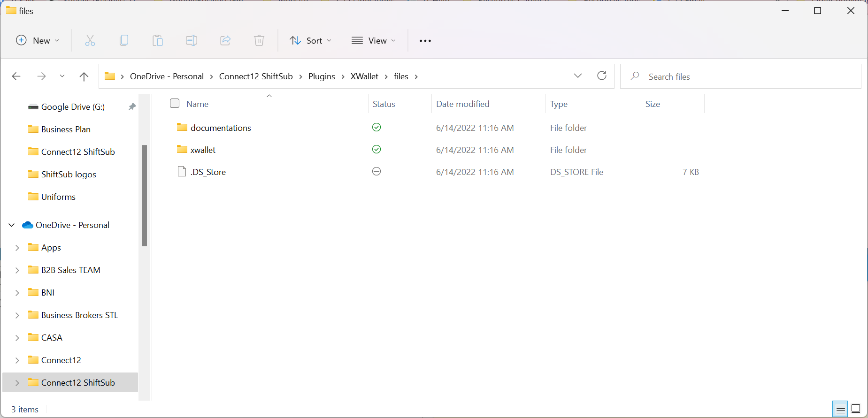Click the sync status icon for xwallet
The image size is (868, 418).
[376, 149]
